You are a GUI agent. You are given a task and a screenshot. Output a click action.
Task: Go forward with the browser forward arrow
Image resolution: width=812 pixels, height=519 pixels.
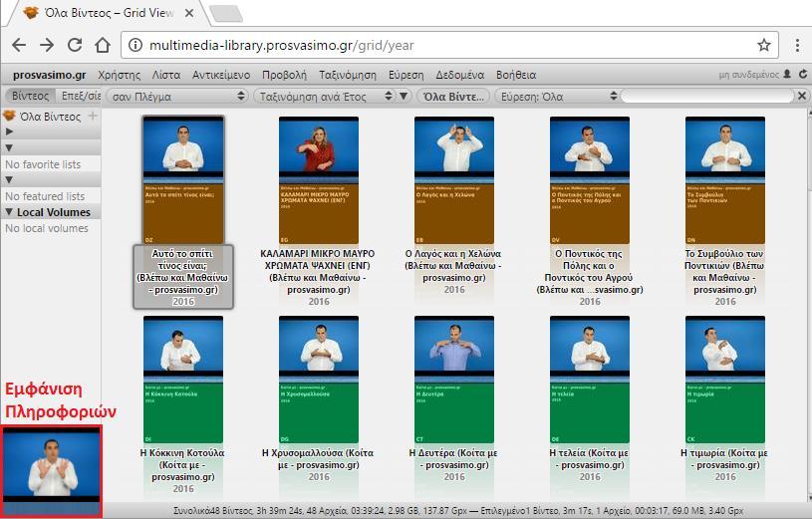point(47,45)
